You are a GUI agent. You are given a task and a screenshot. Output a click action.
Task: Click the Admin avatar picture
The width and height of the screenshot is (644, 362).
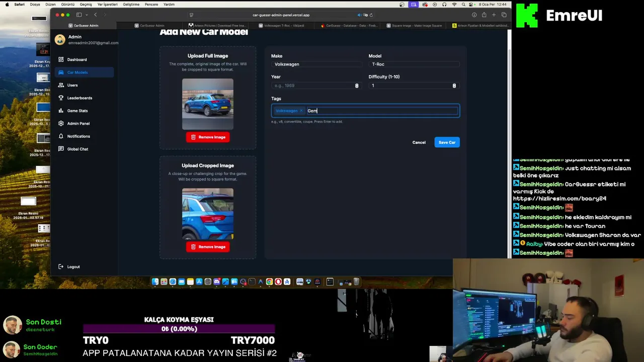coord(60,39)
